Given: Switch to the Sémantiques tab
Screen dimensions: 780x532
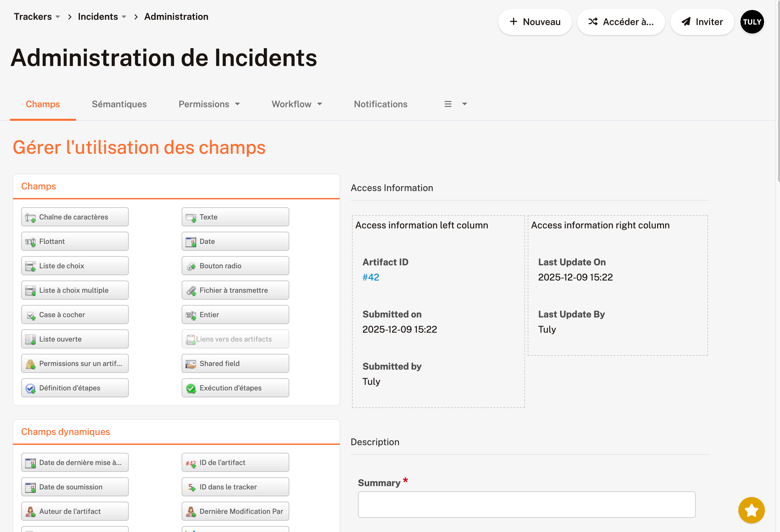Looking at the screenshot, I should (119, 104).
